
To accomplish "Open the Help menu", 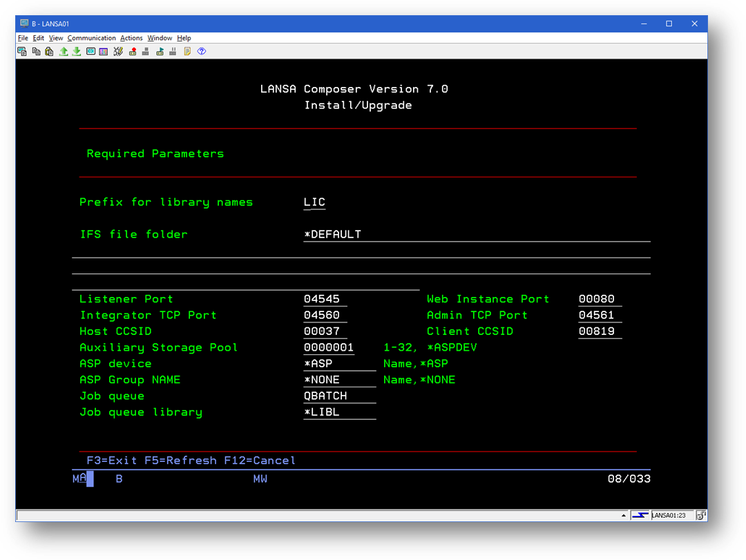I will (184, 38).
